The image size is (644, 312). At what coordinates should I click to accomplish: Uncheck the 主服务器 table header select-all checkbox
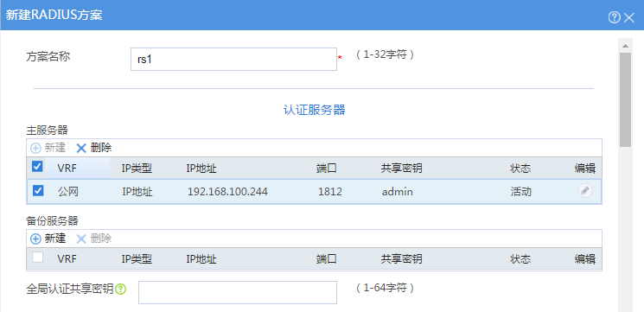click(37, 167)
